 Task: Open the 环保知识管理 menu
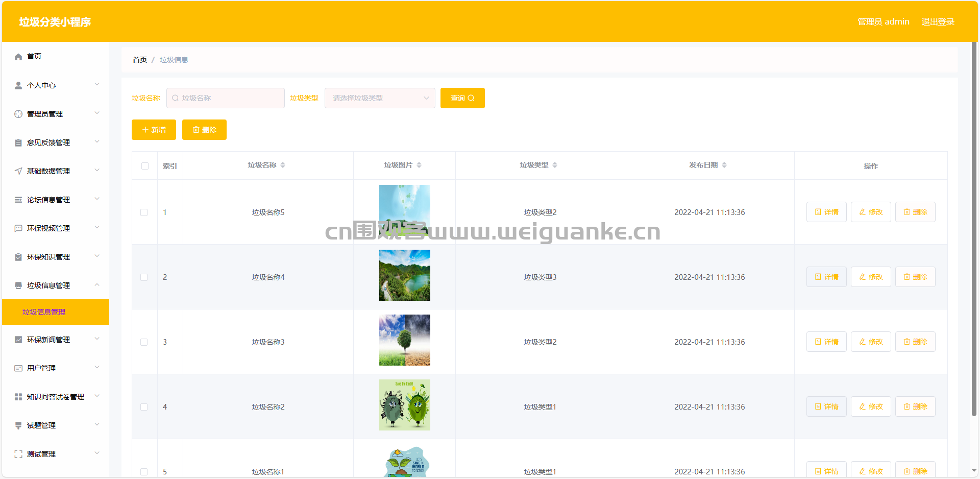pos(56,257)
